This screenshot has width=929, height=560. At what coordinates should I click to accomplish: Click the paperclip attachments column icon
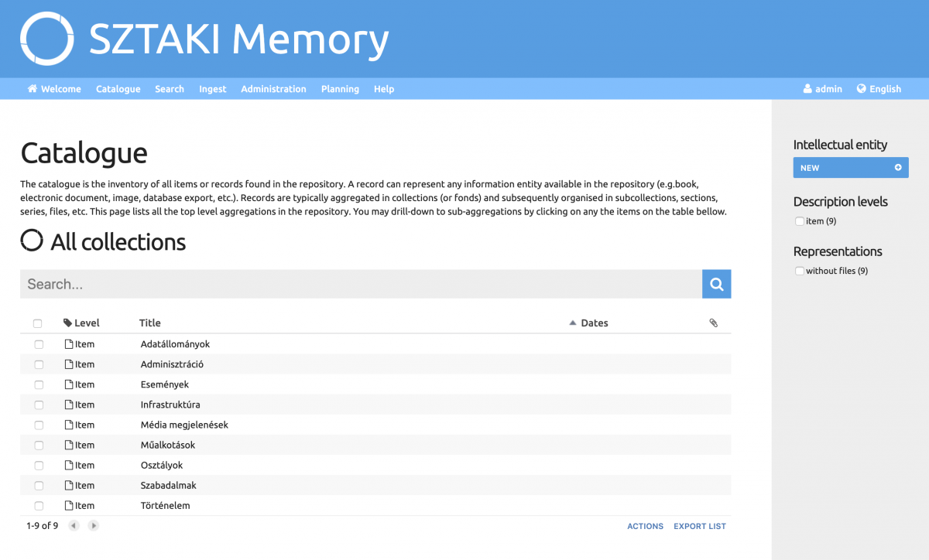[714, 323]
